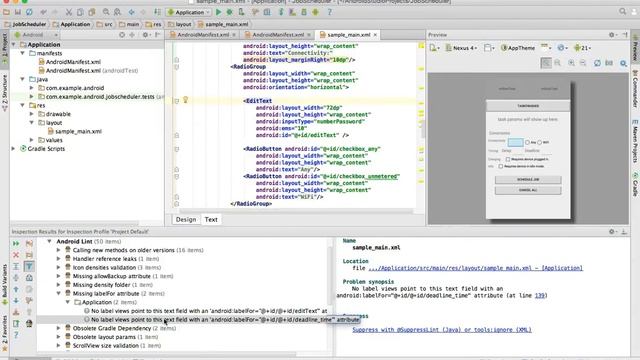Click the AppTheme theme button in Preview
Screen dimensions: 640x360
point(518,48)
